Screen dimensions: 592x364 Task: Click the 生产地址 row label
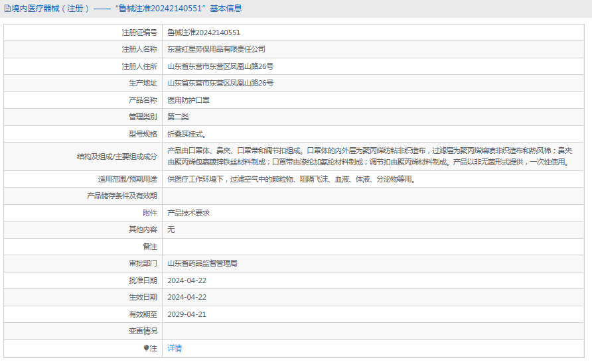coord(143,83)
